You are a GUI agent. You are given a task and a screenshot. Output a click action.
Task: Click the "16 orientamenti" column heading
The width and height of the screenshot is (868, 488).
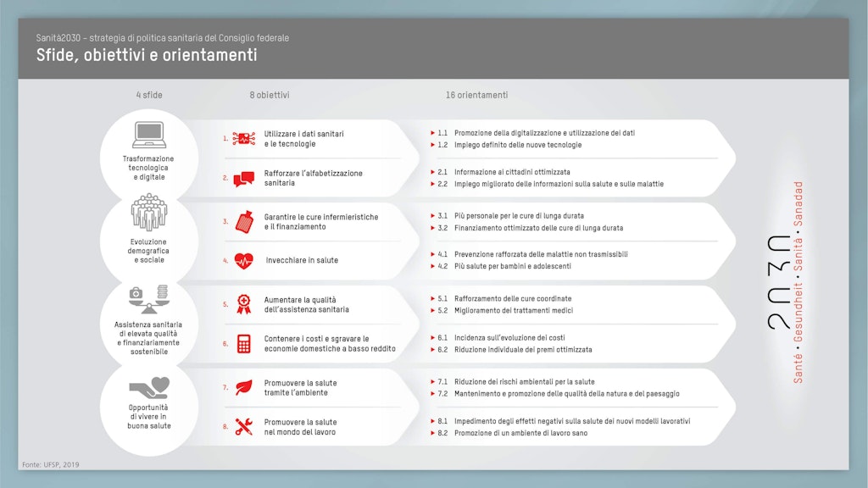(476, 96)
